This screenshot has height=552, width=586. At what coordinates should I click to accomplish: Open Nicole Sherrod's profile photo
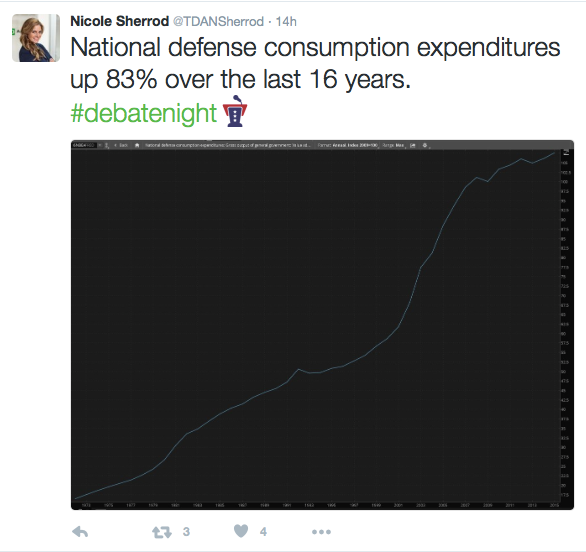tap(36, 38)
